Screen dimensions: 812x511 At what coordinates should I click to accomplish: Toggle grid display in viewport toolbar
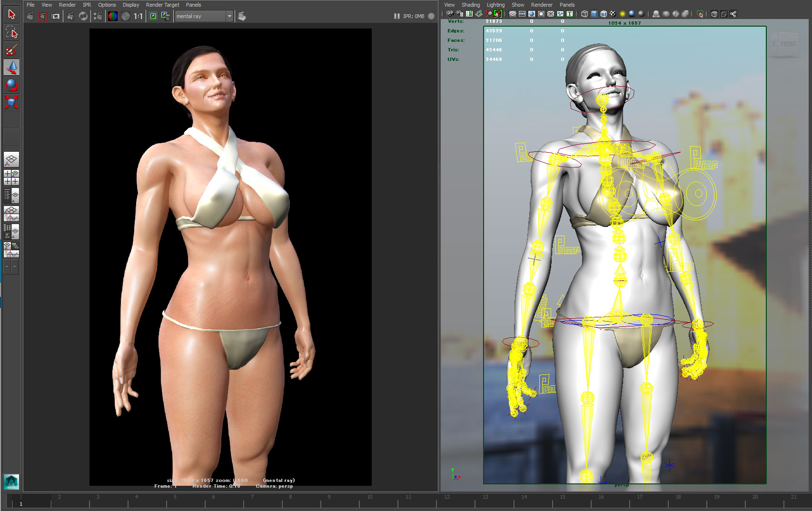pos(513,14)
